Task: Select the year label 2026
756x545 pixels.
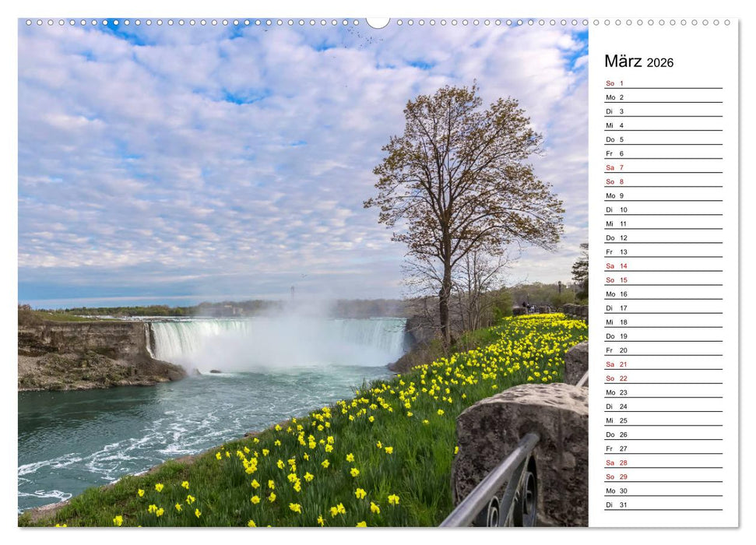Action: 661,62
